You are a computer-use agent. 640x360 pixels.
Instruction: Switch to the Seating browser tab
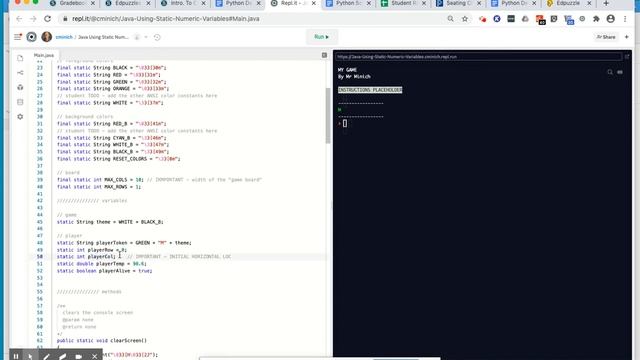(458, 3)
